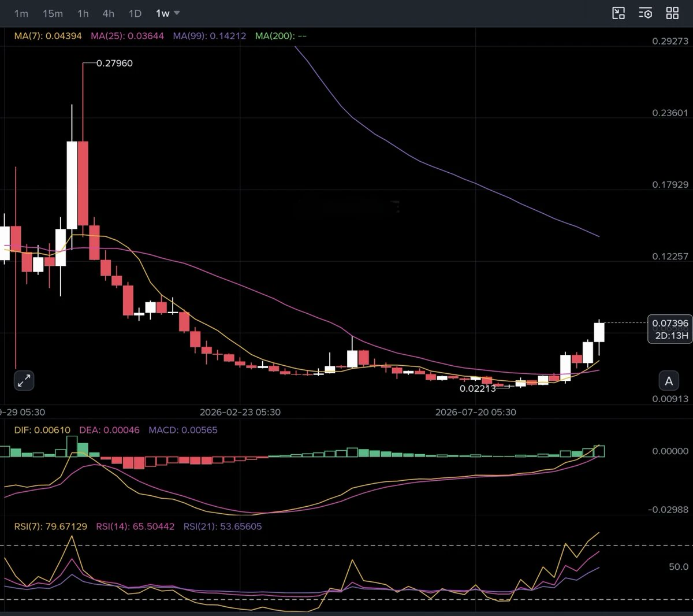693x616 pixels.
Task: Open the four-square grid layout icon
Action: pyautogui.click(x=672, y=13)
